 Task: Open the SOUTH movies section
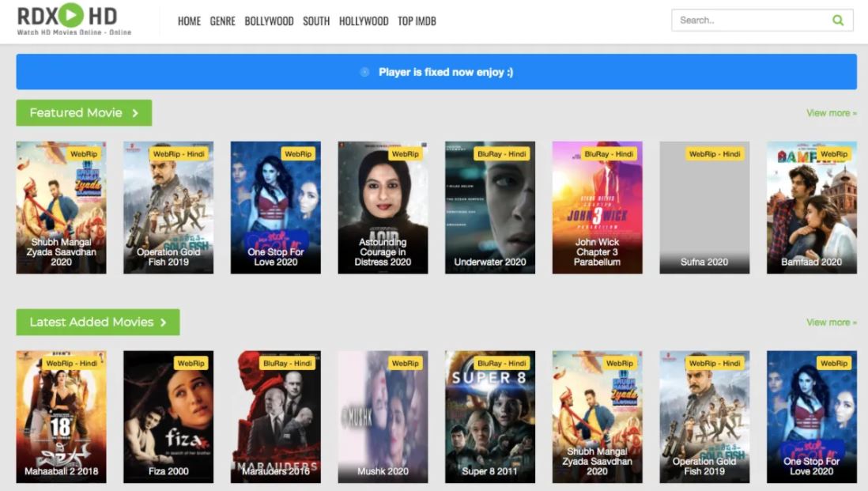316,21
